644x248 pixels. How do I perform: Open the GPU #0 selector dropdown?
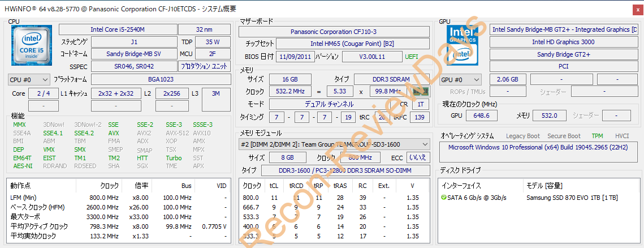(460, 80)
